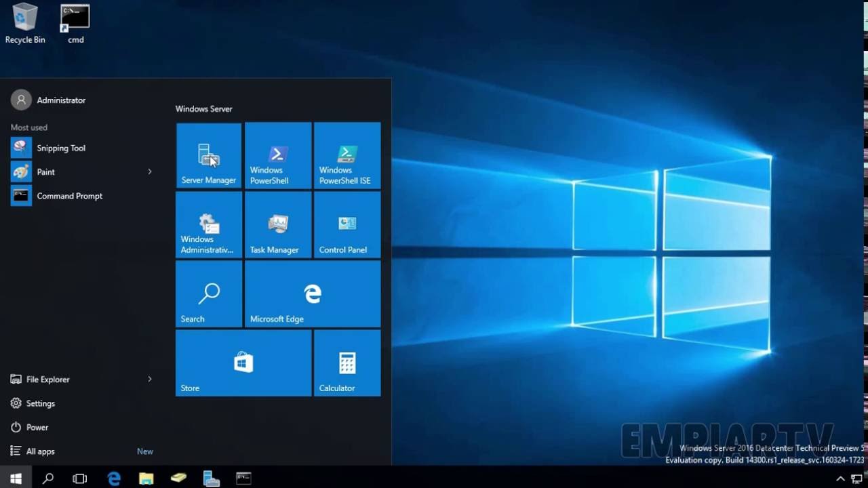The width and height of the screenshot is (868, 488).
Task: Open Command Prompt from the taskbar
Action: [x=243, y=479]
